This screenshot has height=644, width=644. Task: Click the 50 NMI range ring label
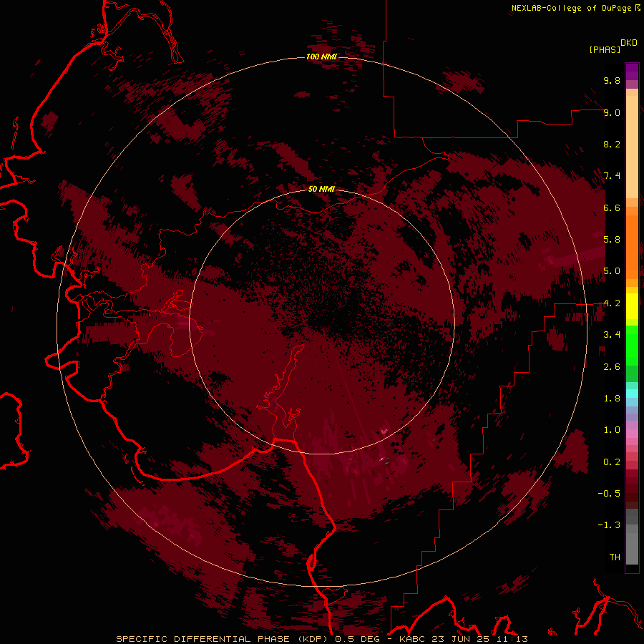click(321, 189)
